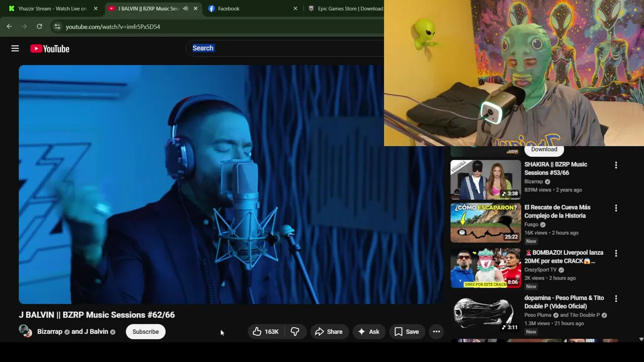
Task: Go to YouTube home via logo
Action: [50, 49]
